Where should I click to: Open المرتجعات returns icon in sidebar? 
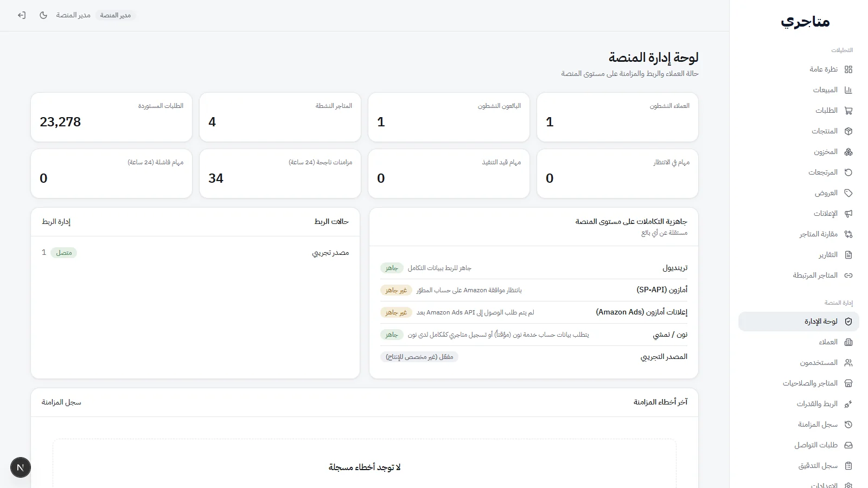point(848,172)
